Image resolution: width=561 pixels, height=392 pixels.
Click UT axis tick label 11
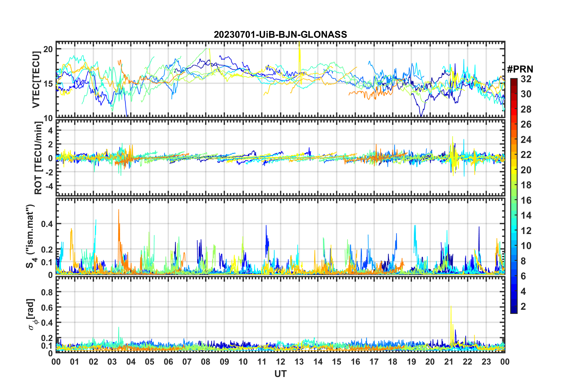(262, 362)
